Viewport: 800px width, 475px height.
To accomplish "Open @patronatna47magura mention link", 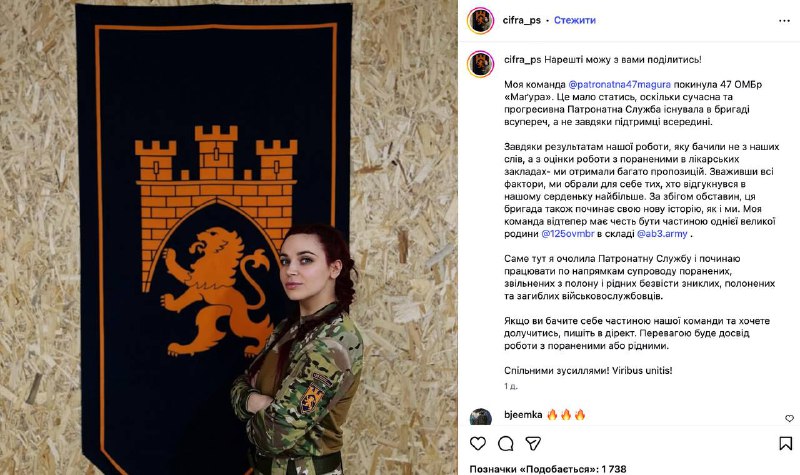I will click(x=619, y=85).
